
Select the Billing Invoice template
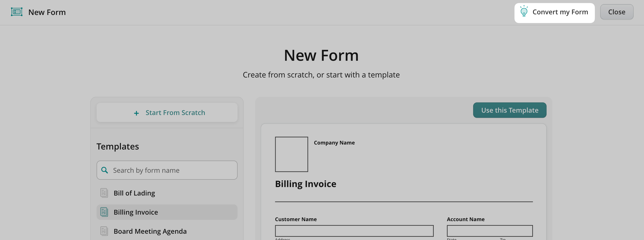pyautogui.click(x=136, y=212)
